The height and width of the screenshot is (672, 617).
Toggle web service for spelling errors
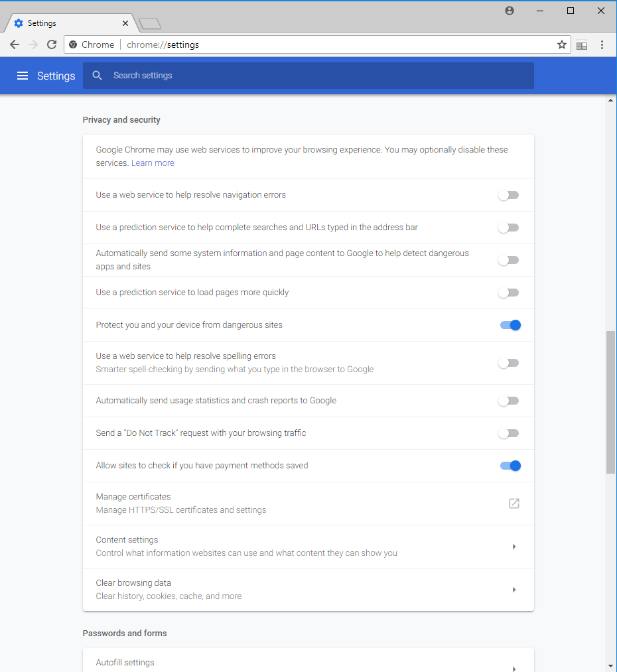[509, 363]
